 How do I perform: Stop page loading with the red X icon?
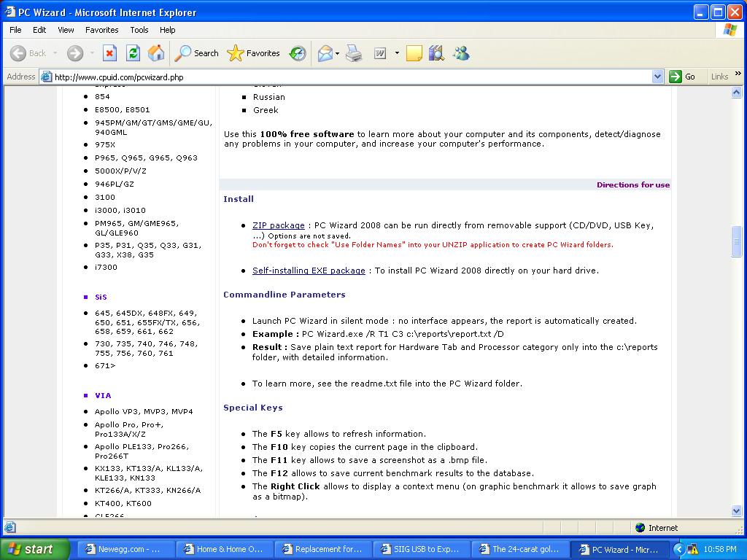click(x=109, y=53)
